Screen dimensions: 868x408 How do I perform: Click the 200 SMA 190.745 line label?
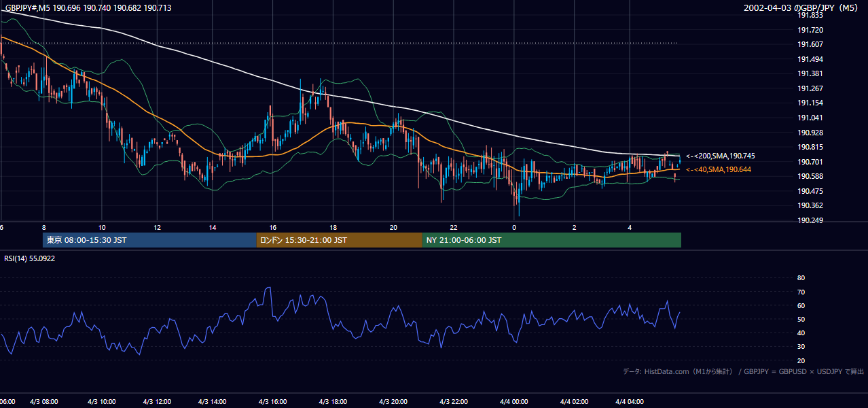click(x=719, y=156)
